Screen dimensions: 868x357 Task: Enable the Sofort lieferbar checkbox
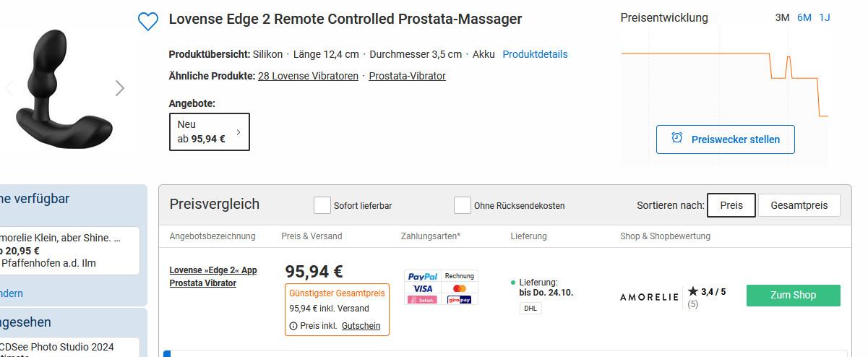pyautogui.click(x=322, y=205)
